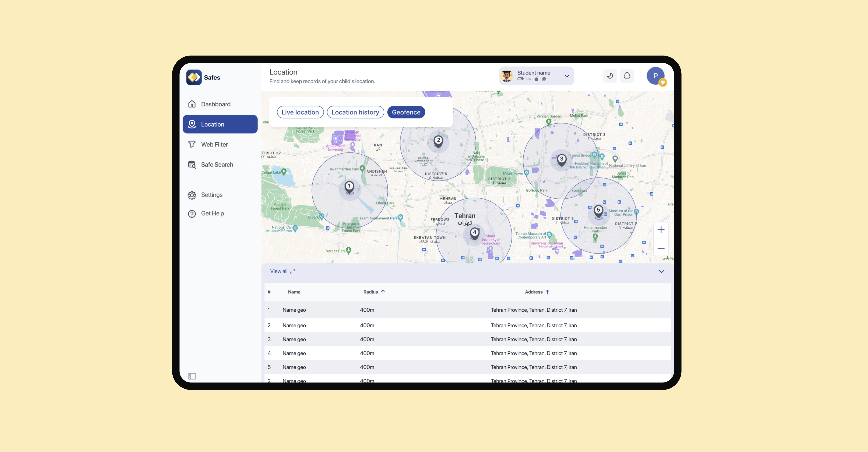
Task: Click the Safes logo icon
Action: tap(194, 77)
